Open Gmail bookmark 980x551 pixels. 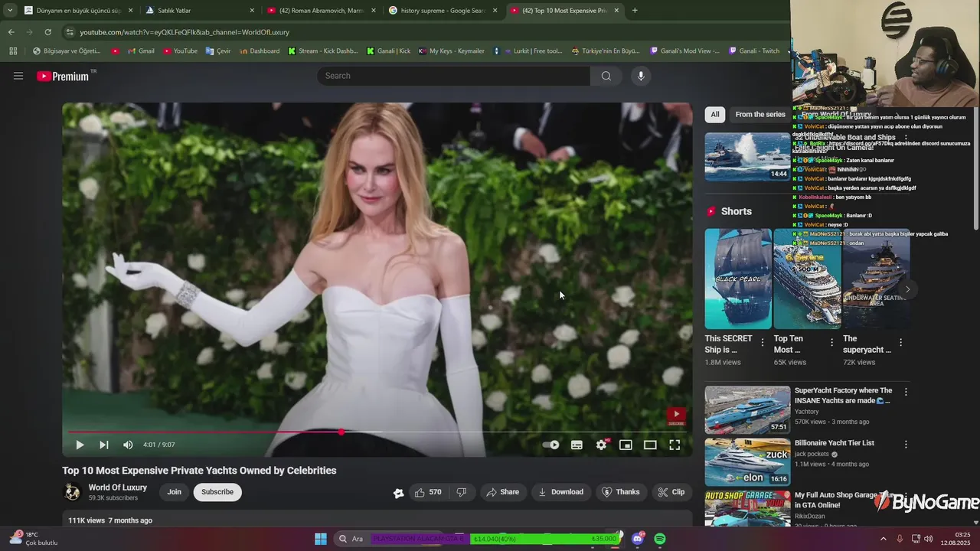tap(140, 51)
